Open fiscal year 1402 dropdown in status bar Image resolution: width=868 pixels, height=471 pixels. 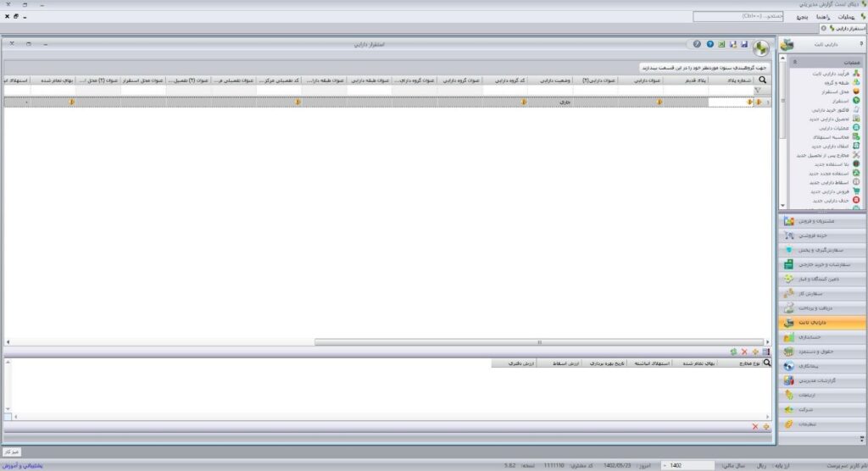tap(665, 465)
